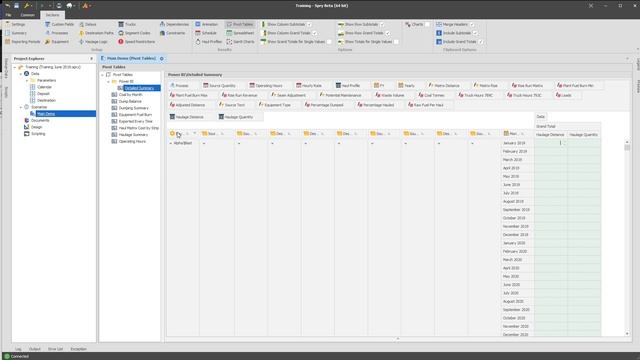This screenshot has height=360, width=640.
Task: Open Segment Codes setup
Action: pyautogui.click(x=134, y=33)
